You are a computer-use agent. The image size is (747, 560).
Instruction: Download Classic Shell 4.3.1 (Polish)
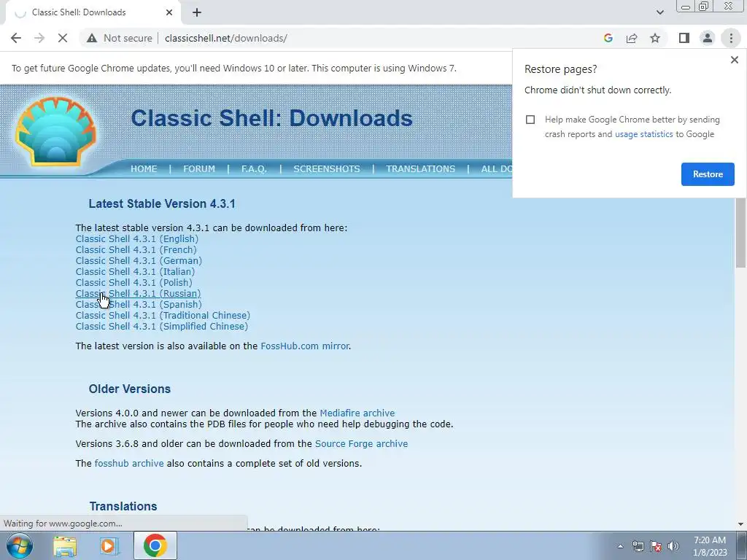tap(134, 283)
